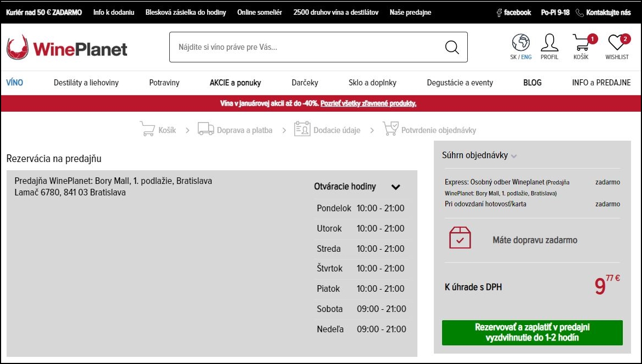This screenshot has height=364, width=642.
Task: Click the Rezervovať a zaplatiť v predajni button
Action: tap(532, 332)
